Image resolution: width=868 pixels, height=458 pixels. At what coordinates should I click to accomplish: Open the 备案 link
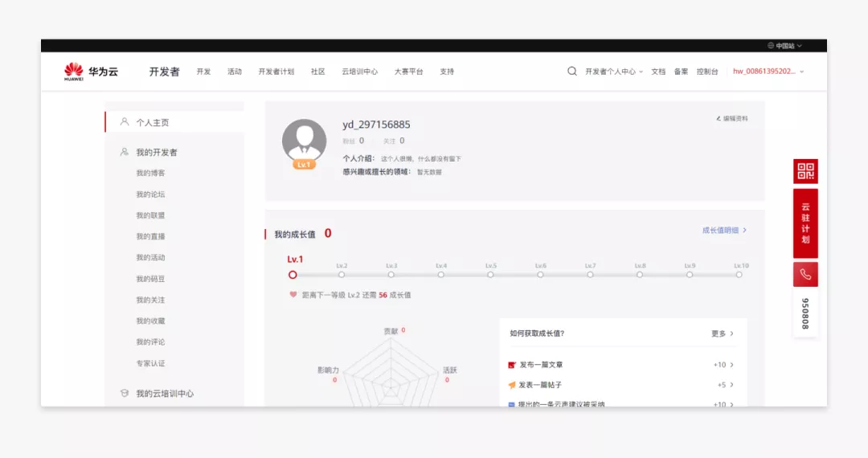click(x=681, y=72)
